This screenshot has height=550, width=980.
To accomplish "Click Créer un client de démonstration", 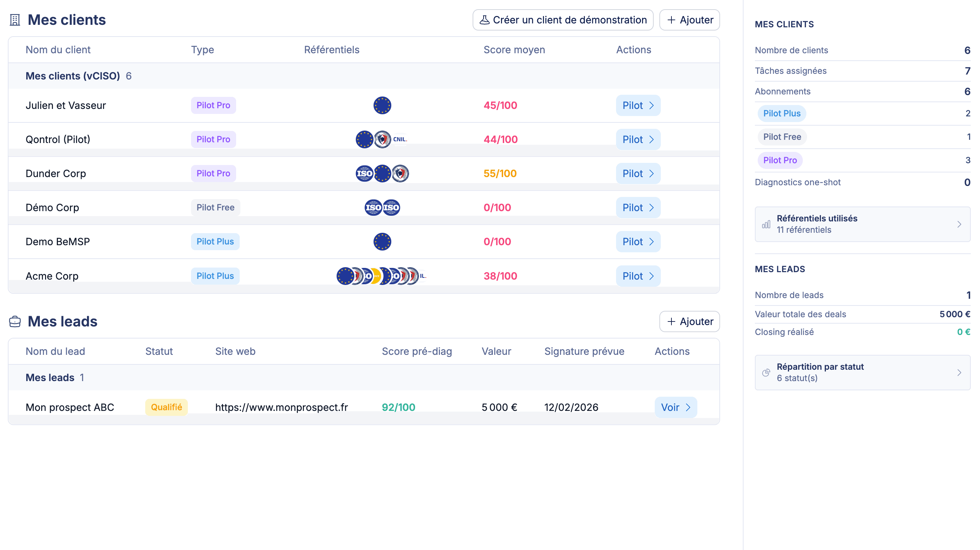I will (562, 20).
